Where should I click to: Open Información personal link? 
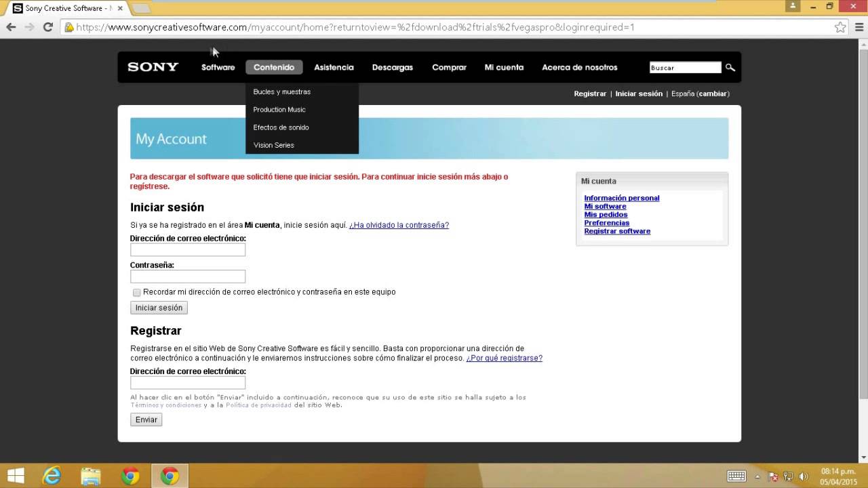pos(622,198)
